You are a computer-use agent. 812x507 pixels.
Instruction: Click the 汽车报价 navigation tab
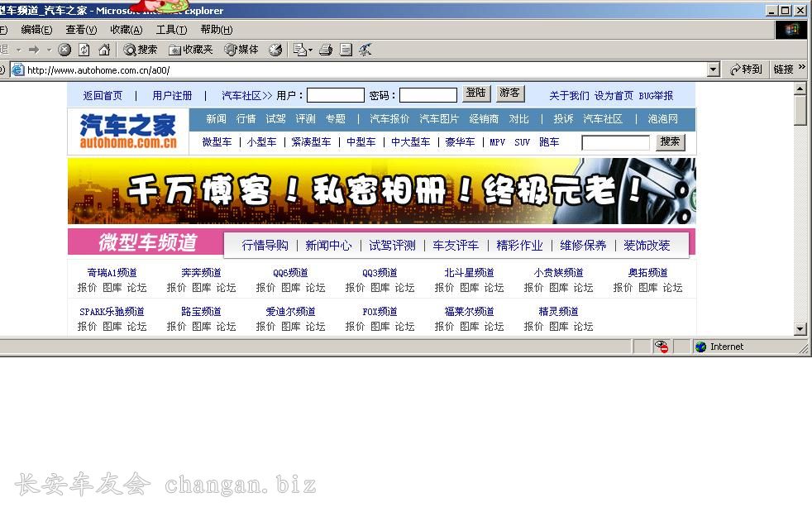[x=389, y=119]
